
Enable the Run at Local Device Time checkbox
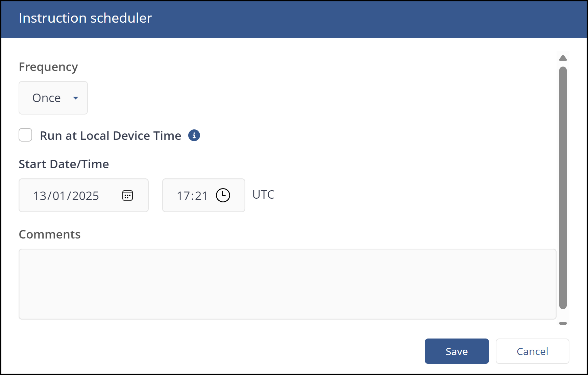(x=25, y=135)
